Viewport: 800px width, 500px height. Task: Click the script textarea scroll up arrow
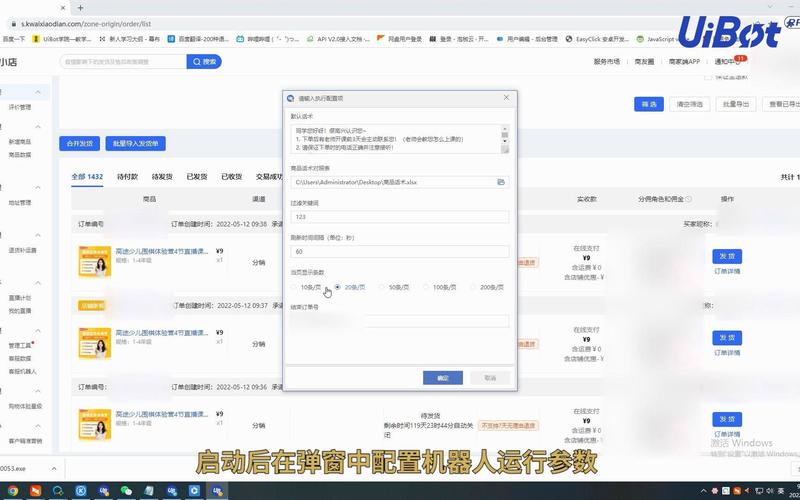point(505,129)
